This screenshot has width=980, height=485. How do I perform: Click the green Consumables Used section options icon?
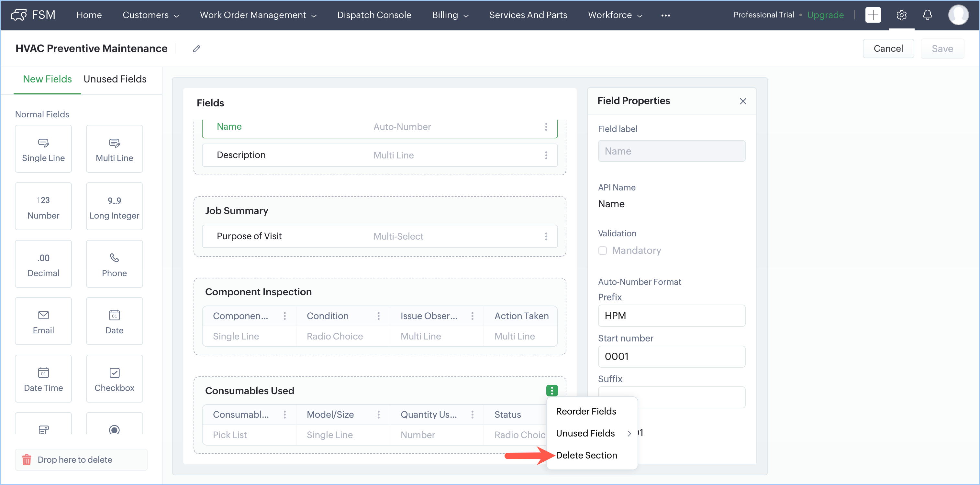551,390
